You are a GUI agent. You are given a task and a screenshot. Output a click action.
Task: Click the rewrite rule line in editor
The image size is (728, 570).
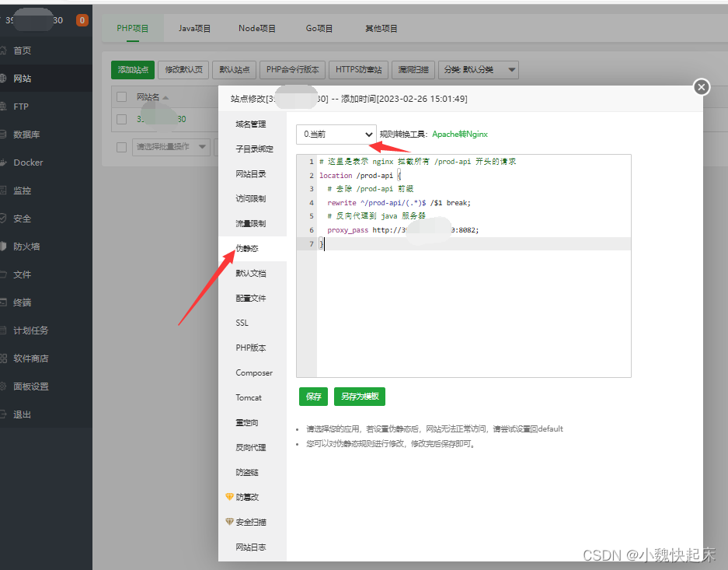[399, 202]
